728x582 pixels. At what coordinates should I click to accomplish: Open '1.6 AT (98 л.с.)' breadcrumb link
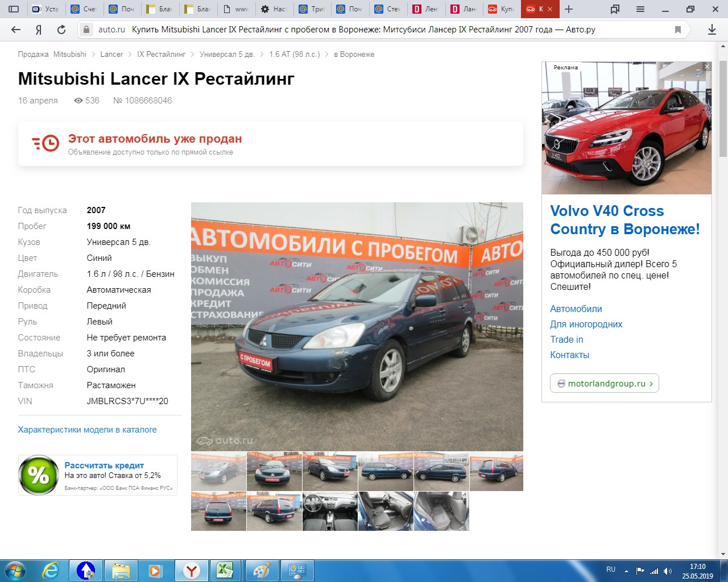295,54
